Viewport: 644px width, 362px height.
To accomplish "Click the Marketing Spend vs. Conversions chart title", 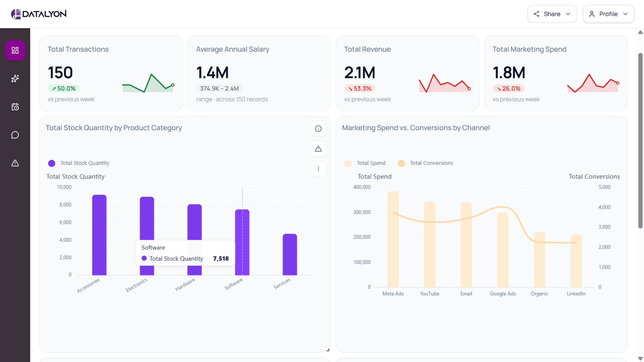I will pyautogui.click(x=416, y=128).
